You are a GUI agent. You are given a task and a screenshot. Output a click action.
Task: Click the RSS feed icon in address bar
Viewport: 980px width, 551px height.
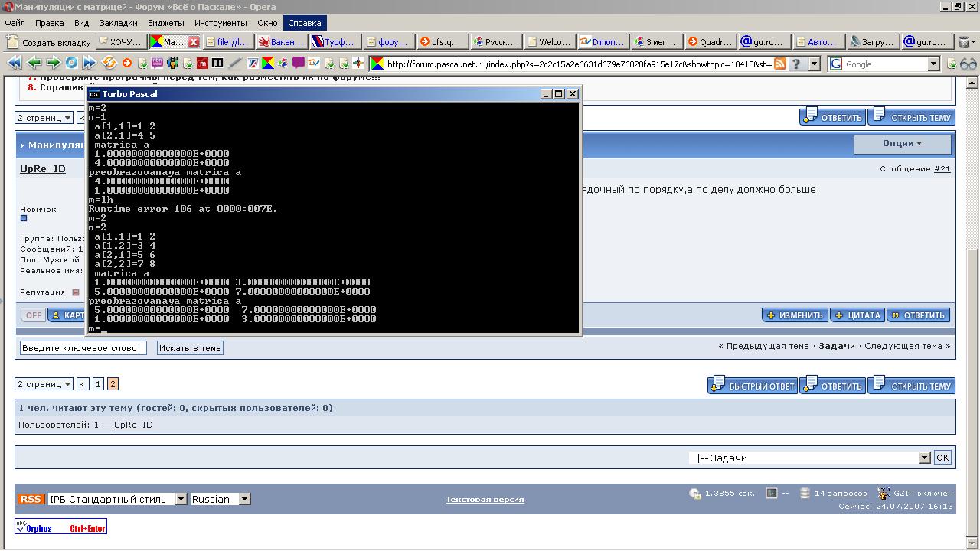coord(780,64)
